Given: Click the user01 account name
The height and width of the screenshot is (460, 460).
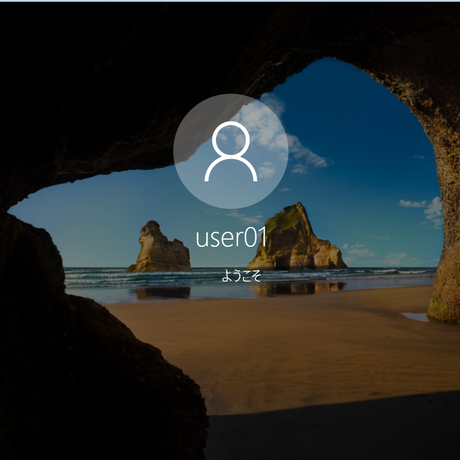Looking at the screenshot, I should tap(231, 237).
